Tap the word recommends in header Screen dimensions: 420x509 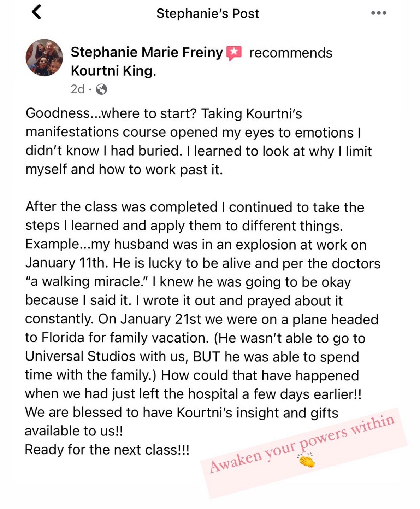[x=291, y=53]
